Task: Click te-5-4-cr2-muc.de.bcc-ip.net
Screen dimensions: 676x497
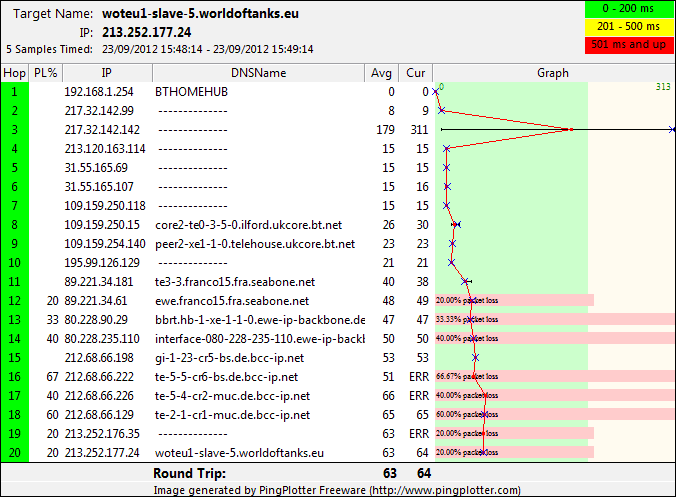Action: 233,396
